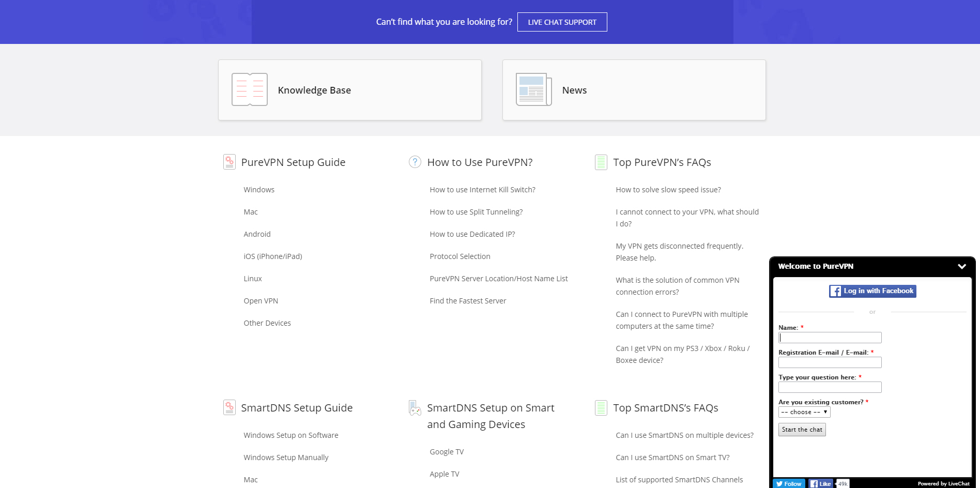Open the existing customer choose dropdown
This screenshot has height=488, width=980.
point(804,412)
